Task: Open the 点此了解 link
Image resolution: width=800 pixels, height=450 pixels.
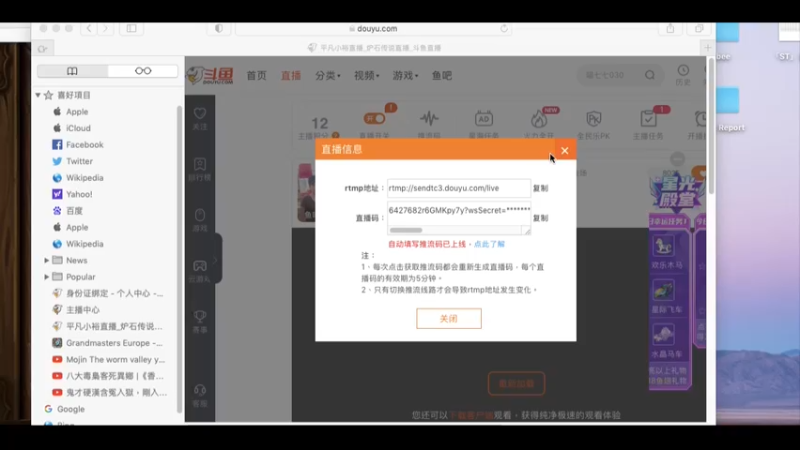Action: [489, 244]
